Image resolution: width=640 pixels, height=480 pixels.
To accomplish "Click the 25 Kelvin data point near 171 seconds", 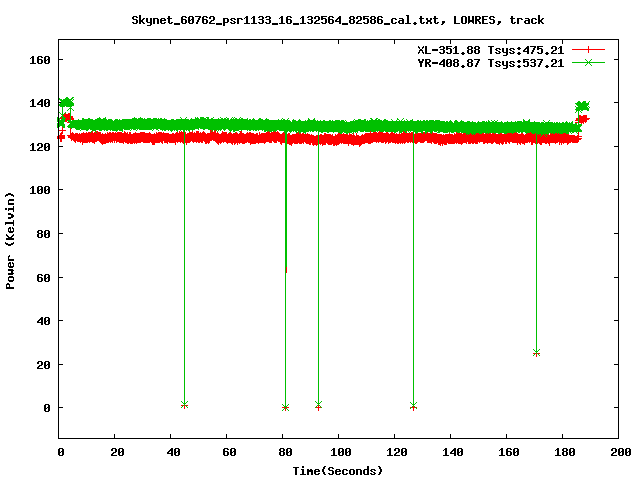I will [x=536, y=353].
